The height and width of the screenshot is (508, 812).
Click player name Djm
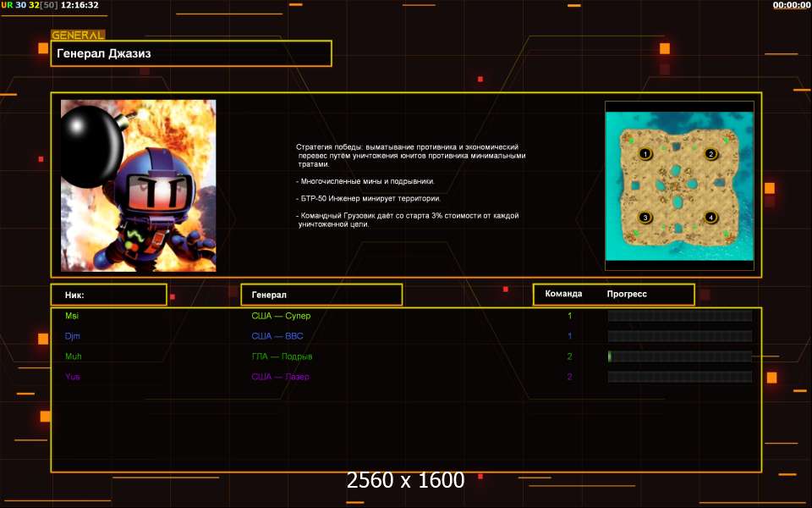click(73, 336)
